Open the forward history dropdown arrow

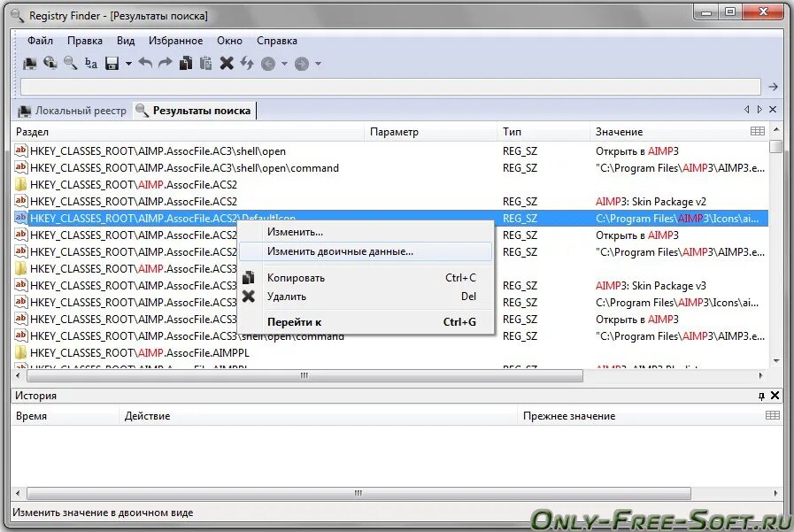[x=318, y=64]
